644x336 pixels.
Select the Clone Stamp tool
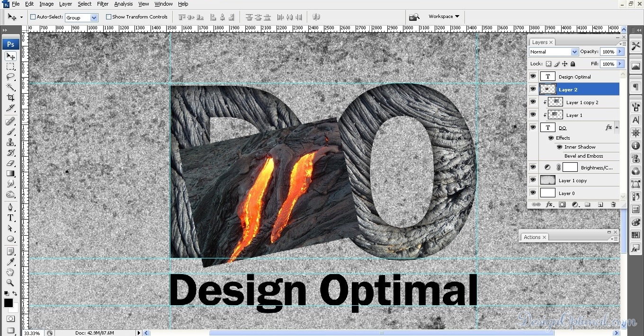[10, 142]
